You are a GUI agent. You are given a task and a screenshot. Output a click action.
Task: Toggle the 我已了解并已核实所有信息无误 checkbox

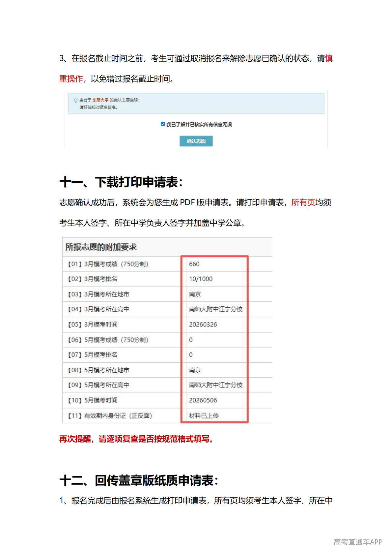(x=163, y=124)
